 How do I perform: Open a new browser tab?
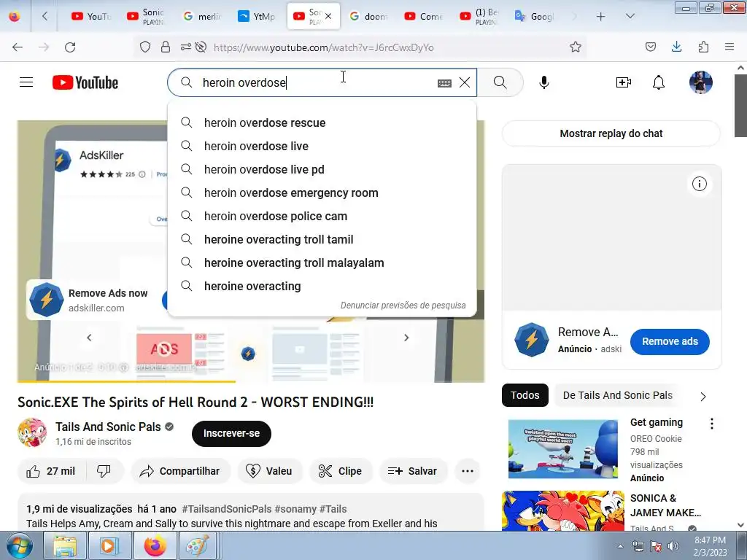pyautogui.click(x=601, y=17)
